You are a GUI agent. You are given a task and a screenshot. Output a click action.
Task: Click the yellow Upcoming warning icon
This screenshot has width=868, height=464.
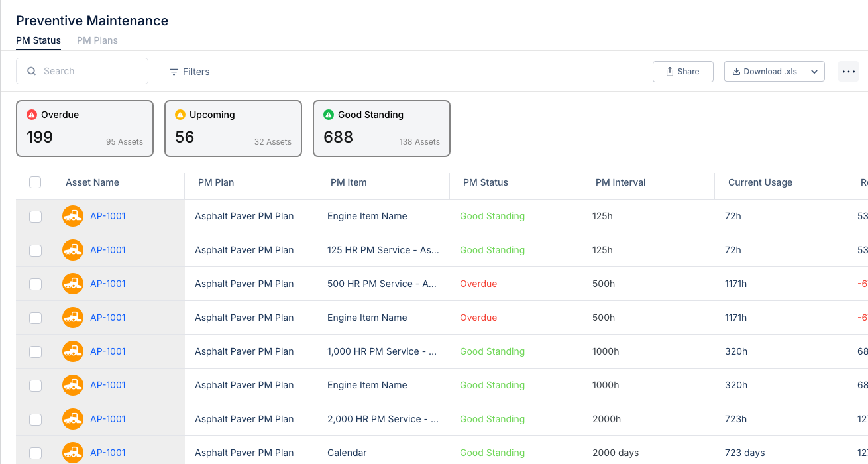tap(180, 115)
